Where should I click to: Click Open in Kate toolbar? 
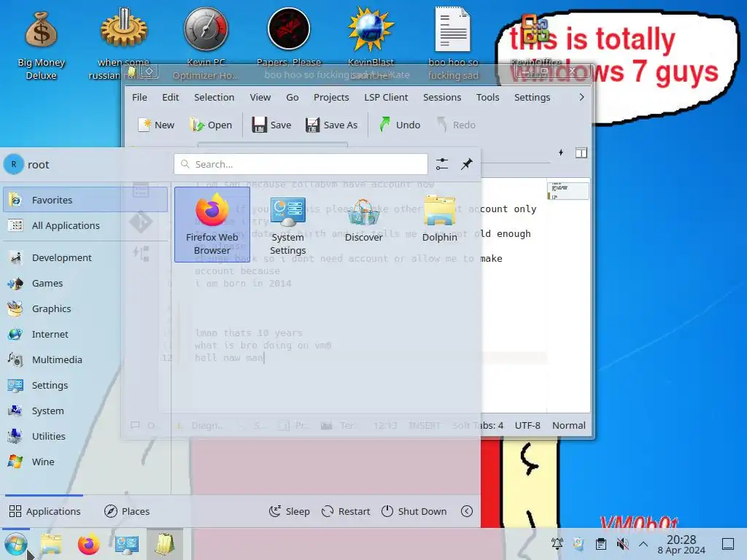coord(211,125)
